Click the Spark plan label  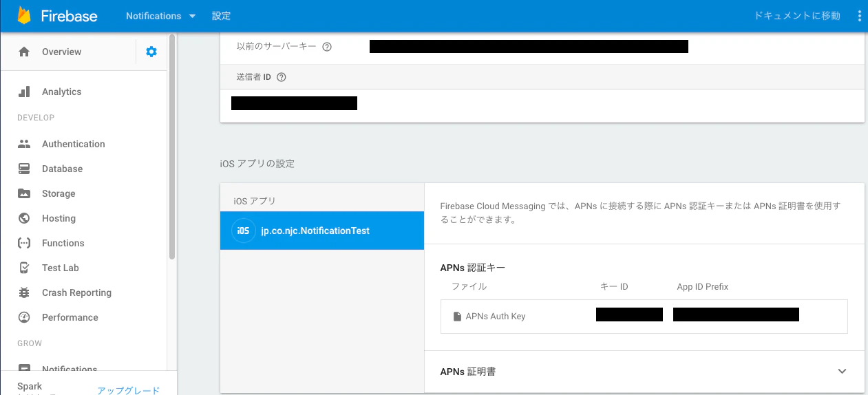[30, 386]
